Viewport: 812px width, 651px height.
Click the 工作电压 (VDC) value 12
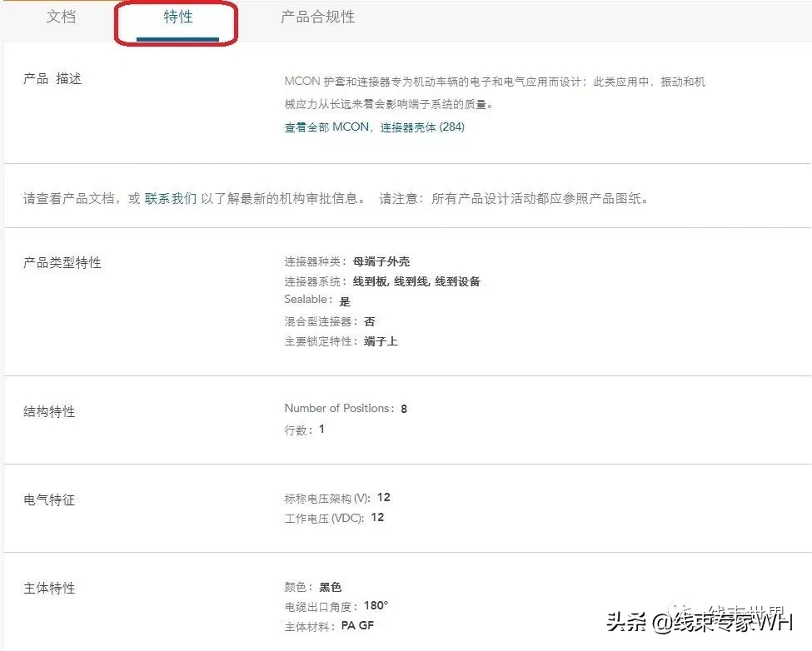(x=377, y=518)
